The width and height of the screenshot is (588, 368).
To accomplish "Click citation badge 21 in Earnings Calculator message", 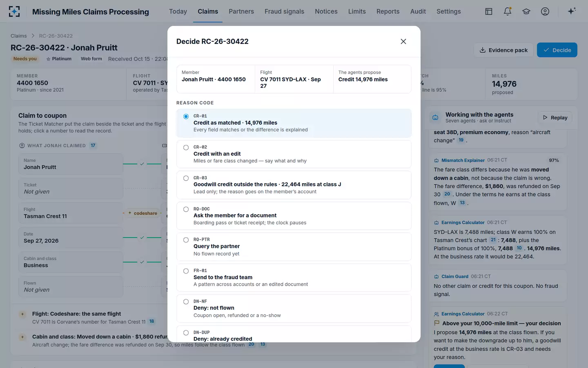I will click(493, 240).
